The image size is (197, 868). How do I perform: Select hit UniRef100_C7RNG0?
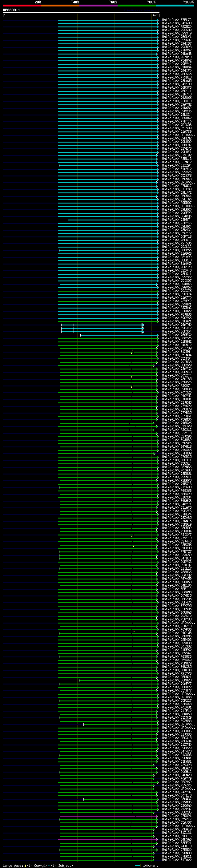tap(177, 850)
